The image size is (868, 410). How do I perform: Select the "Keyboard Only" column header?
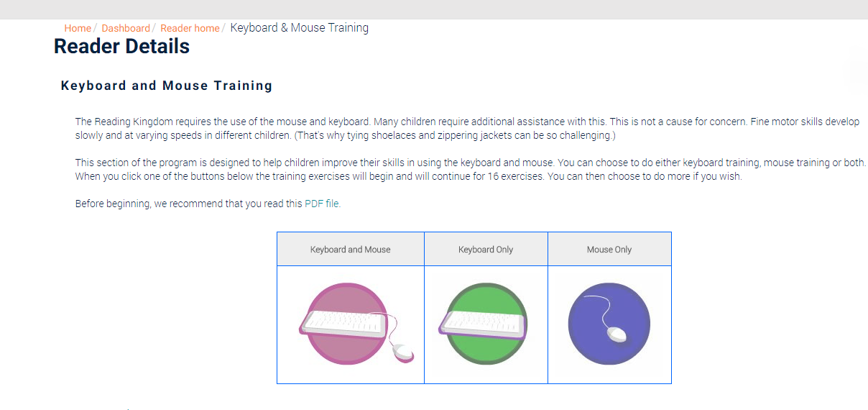[x=486, y=250]
